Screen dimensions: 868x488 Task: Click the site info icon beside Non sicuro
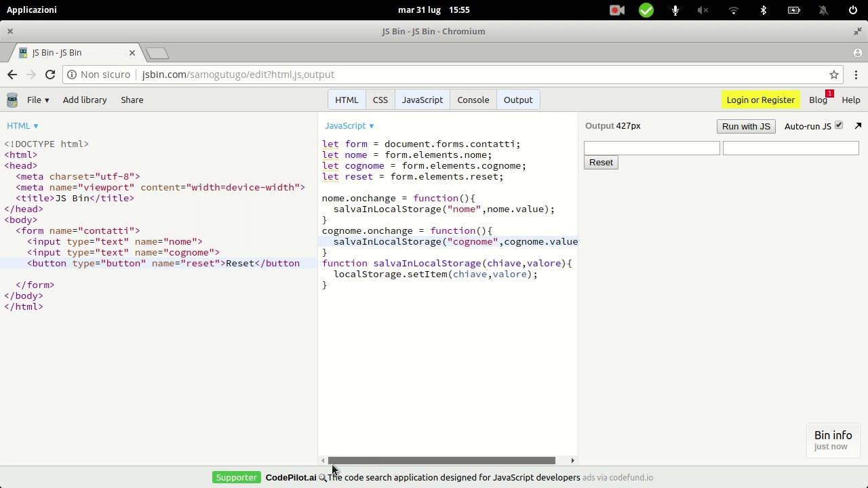[72, 75]
